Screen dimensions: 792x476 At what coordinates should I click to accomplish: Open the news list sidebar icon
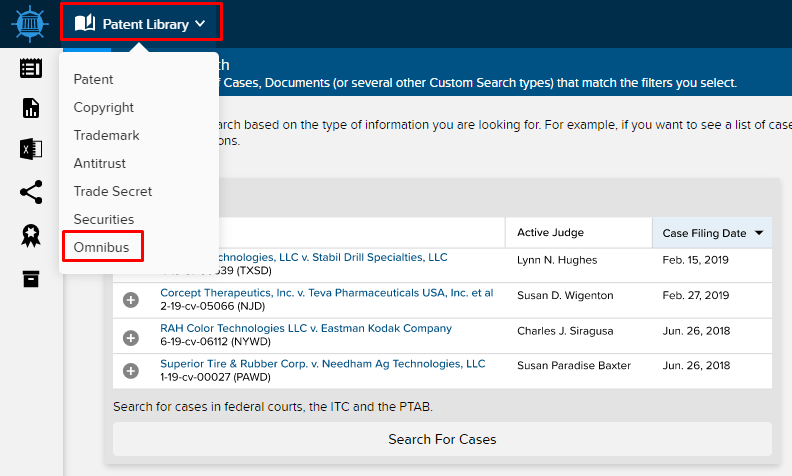[x=31, y=68]
